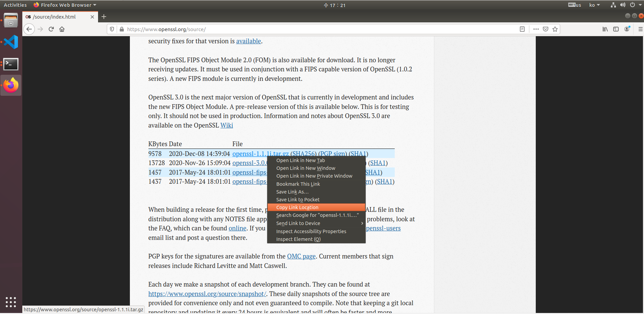
Task: Open the ko input source dropdown
Action: pos(594,5)
